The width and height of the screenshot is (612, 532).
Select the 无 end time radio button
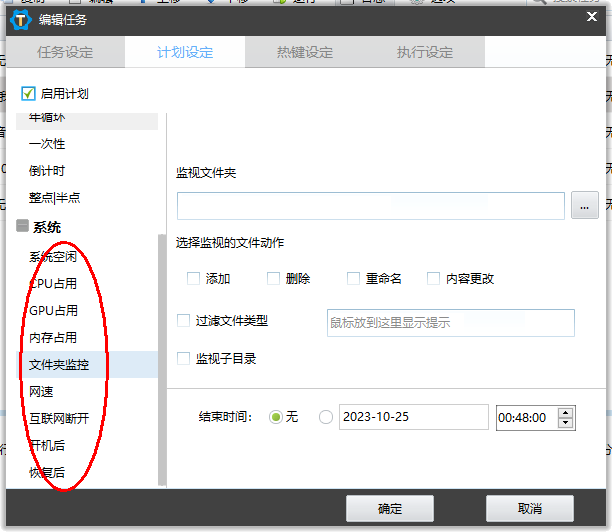click(x=276, y=417)
